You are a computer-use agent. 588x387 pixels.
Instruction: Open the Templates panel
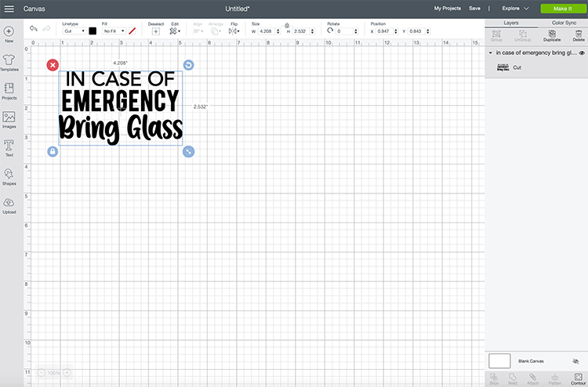pos(9,63)
